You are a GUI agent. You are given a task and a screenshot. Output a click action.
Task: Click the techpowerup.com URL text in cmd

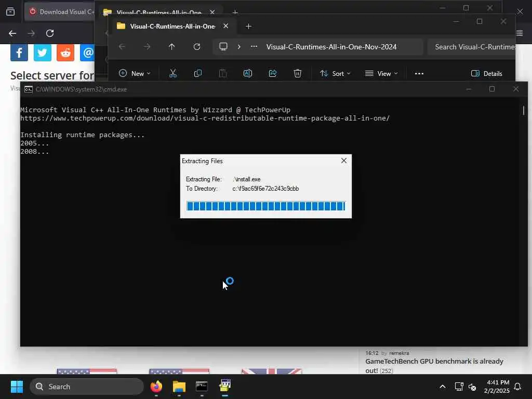205,118
